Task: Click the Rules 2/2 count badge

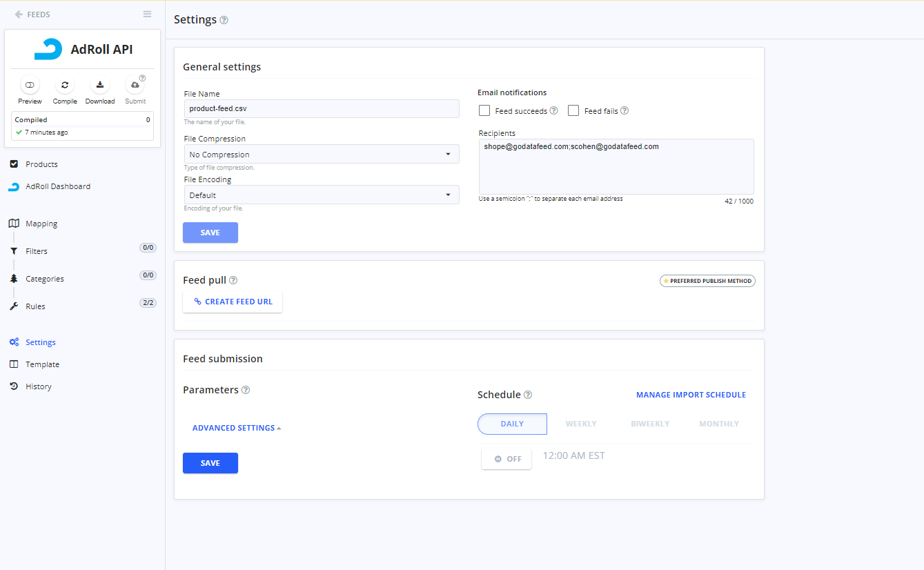Action: (148, 302)
